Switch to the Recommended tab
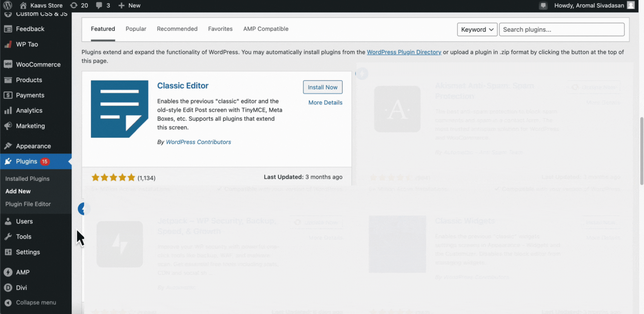This screenshot has width=644, height=314. (x=177, y=29)
